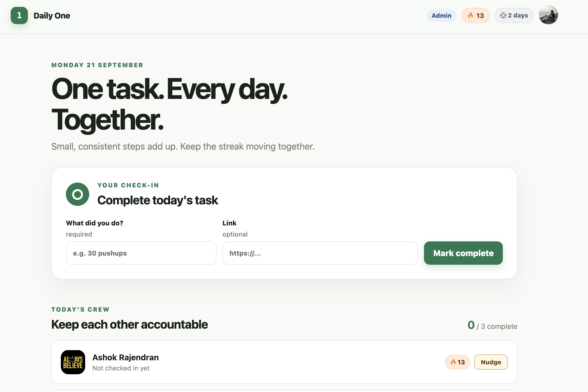
Task: Click the Admin badge in header
Action: point(442,15)
